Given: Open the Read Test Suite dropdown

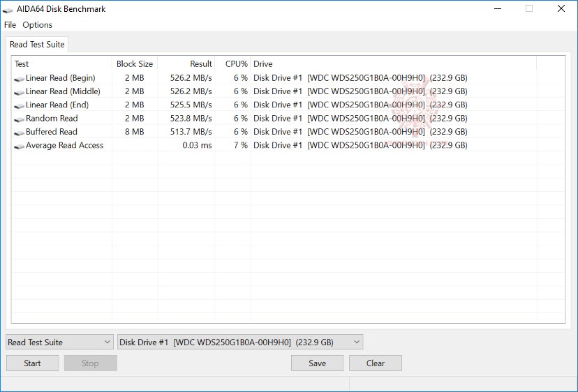Looking at the screenshot, I should coord(59,342).
